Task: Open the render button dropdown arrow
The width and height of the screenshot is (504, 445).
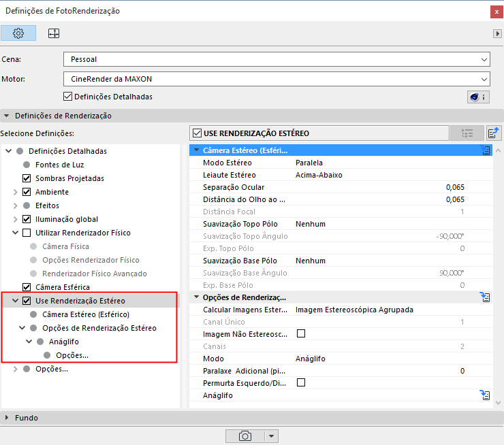Action: pyautogui.click(x=271, y=436)
